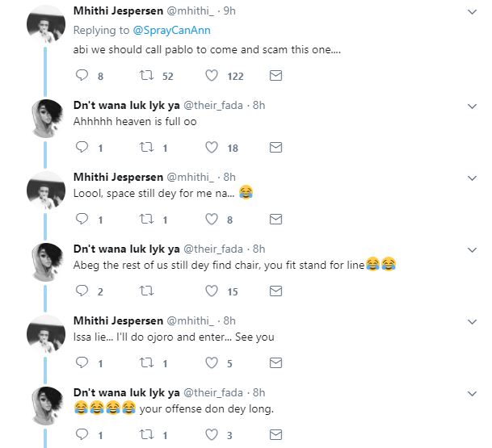Like the 'Abeg the rest of us' tweet
492x448 pixels.
tap(212, 291)
